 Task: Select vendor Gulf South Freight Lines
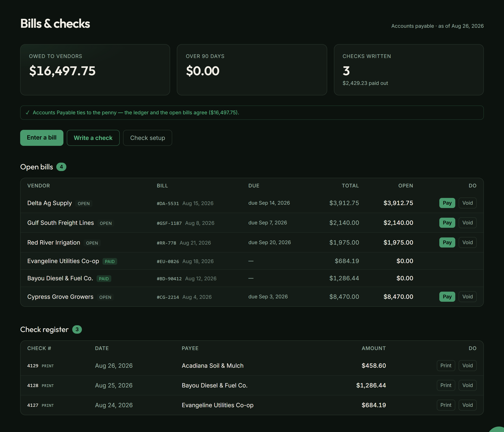click(x=60, y=223)
